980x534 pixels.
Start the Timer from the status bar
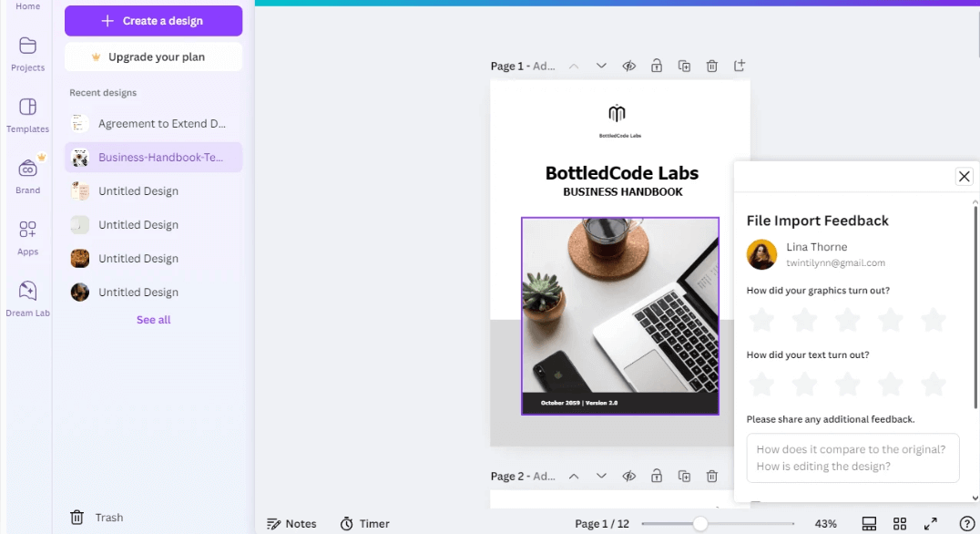tap(364, 523)
